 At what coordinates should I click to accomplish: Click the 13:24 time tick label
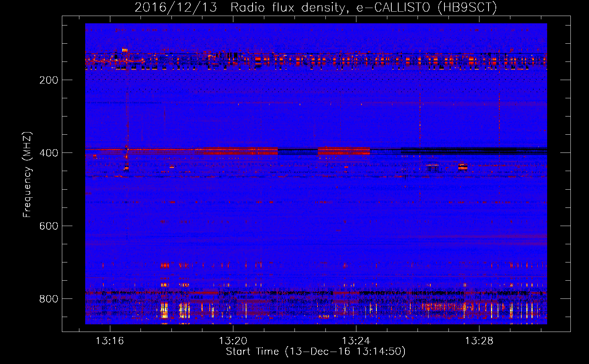click(x=356, y=341)
